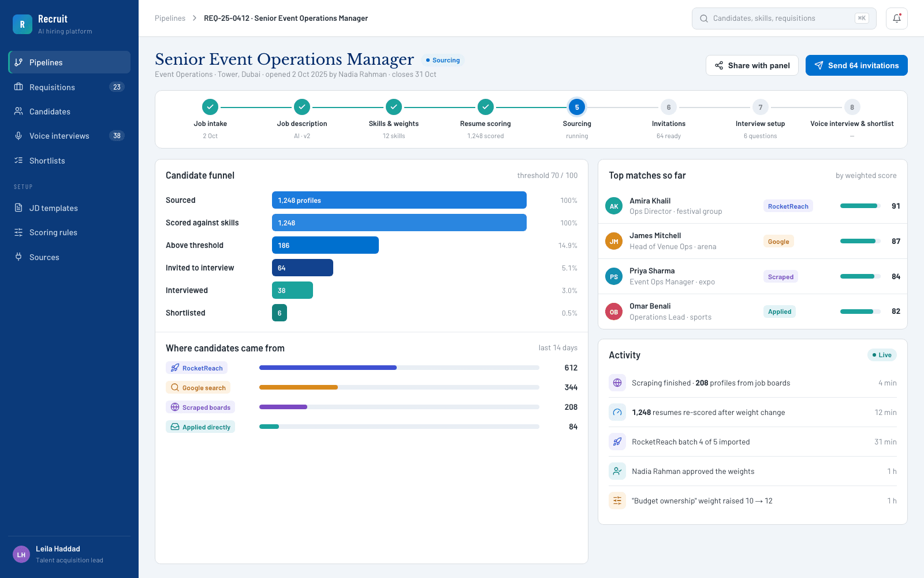The image size is (924, 578).
Task: Click the Skills & weights step checkmark
Action: pos(394,107)
